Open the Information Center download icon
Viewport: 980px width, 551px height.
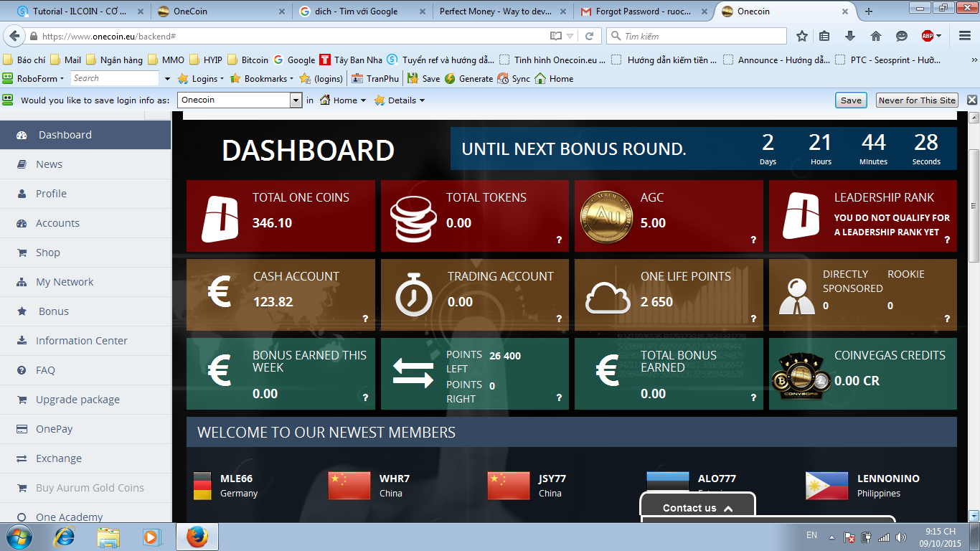coord(22,341)
